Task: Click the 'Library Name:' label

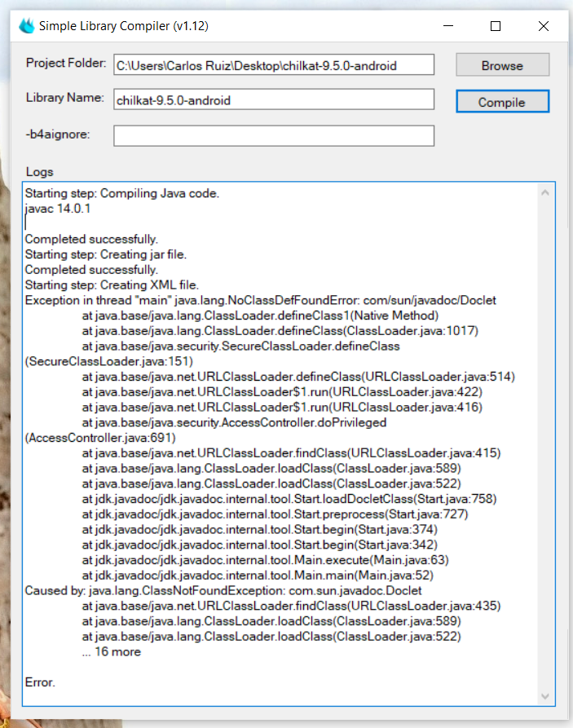Action: tap(65, 98)
